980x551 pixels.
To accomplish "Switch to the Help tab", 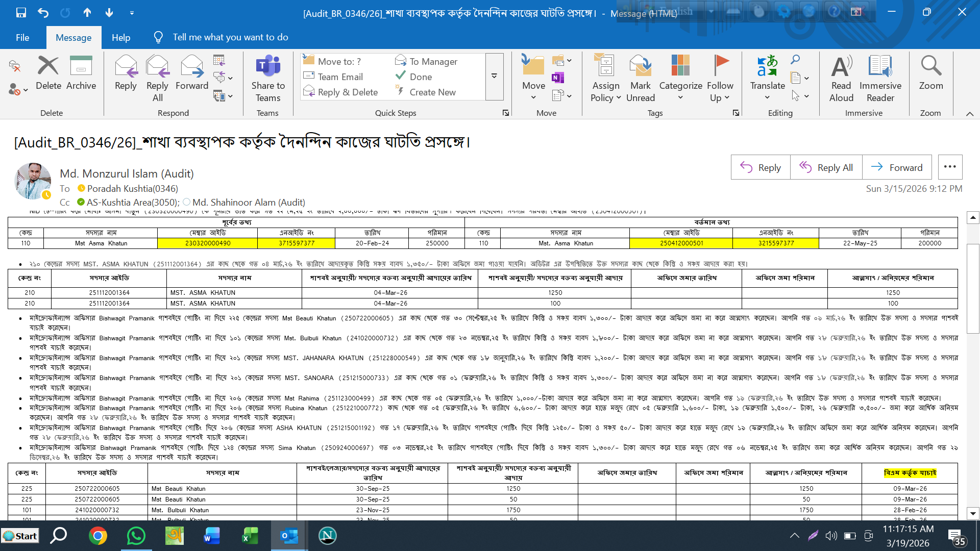I will [x=121, y=37].
